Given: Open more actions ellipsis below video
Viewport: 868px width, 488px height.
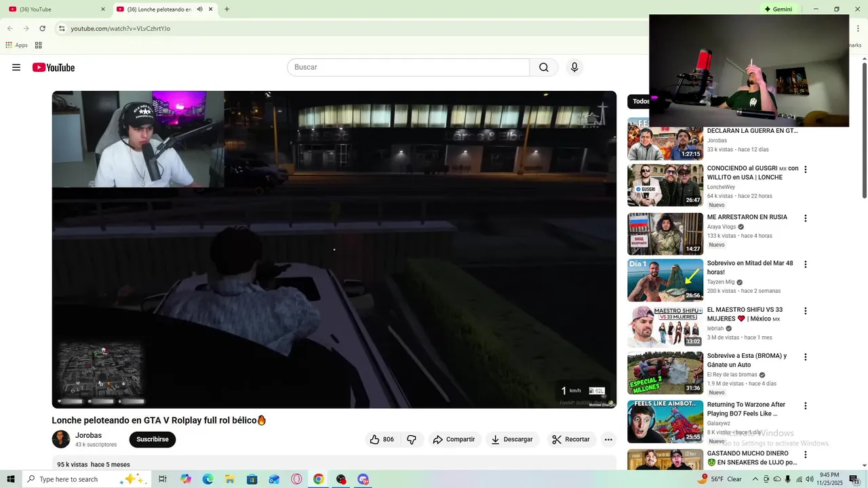Looking at the screenshot, I should [608, 439].
